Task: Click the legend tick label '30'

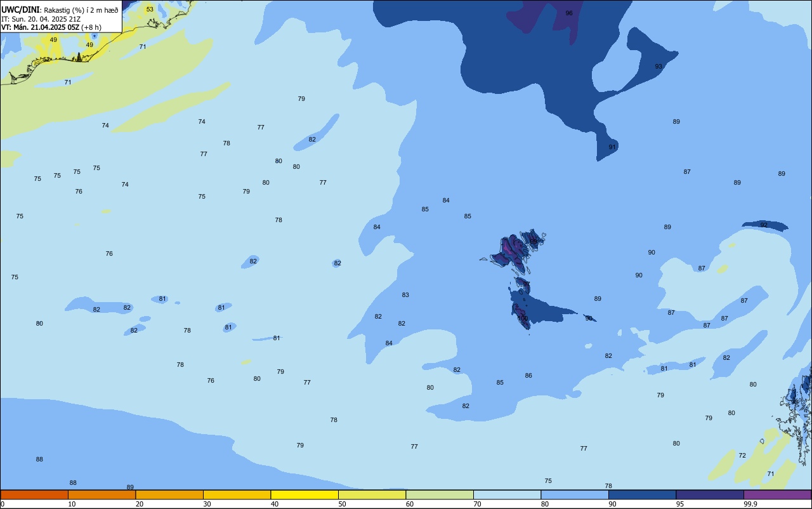Action: coord(207,504)
